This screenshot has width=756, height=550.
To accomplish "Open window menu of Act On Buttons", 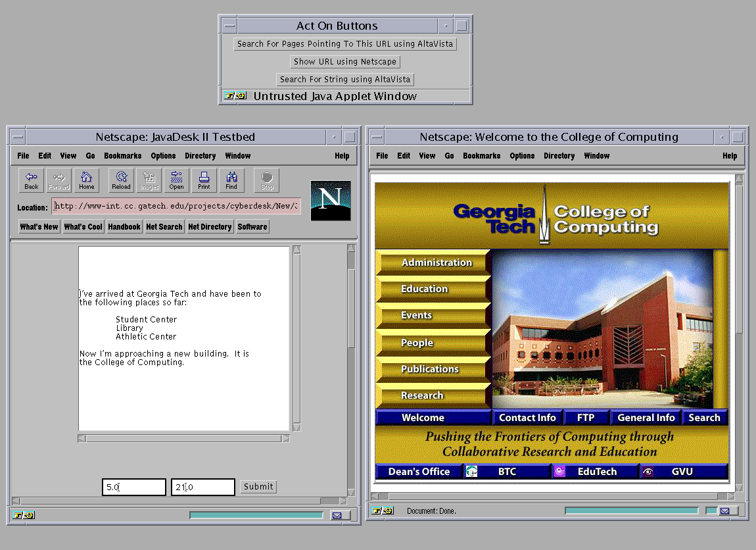I will point(229,26).
